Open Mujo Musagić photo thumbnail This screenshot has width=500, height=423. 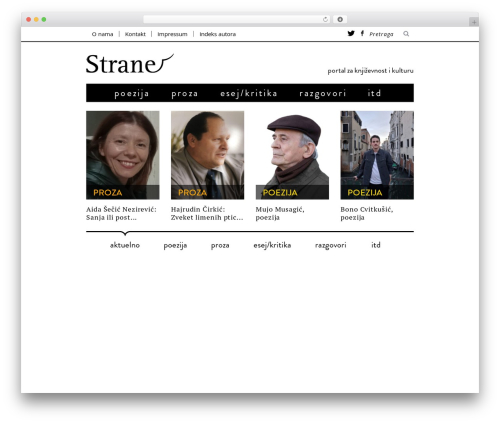click(292, 155)
